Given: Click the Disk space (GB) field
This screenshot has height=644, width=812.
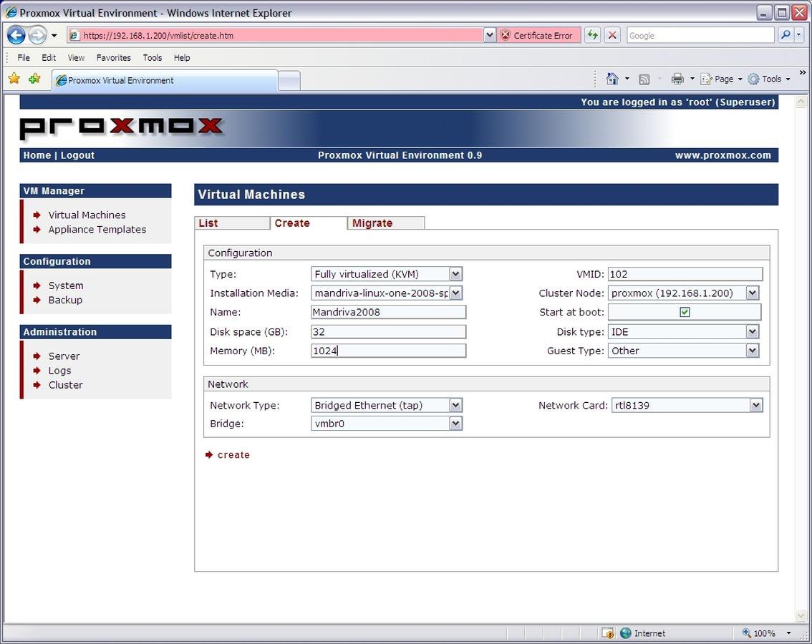Looking at the screenshot, I should 388,332.
